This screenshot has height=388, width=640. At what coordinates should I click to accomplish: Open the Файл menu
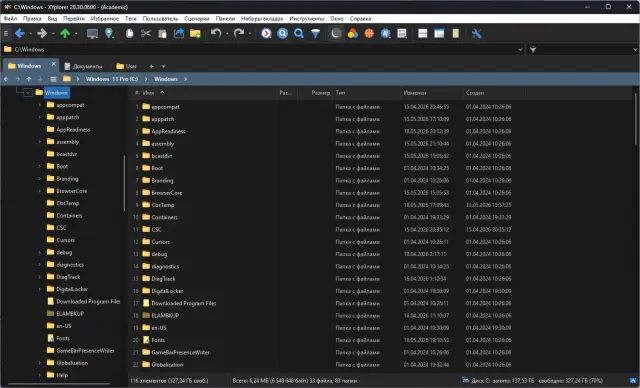pos(10,19)
